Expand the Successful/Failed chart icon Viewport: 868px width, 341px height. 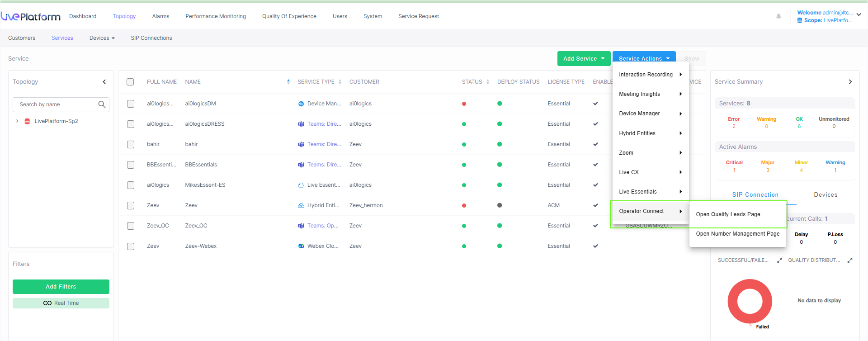779,260
